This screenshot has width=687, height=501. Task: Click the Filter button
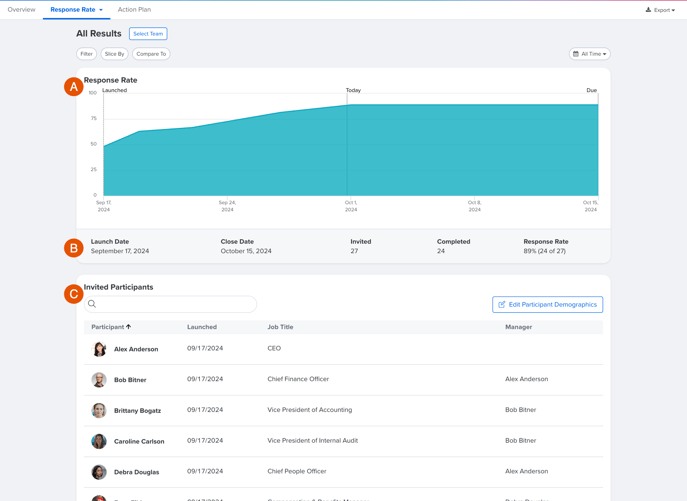click(87, 54)
